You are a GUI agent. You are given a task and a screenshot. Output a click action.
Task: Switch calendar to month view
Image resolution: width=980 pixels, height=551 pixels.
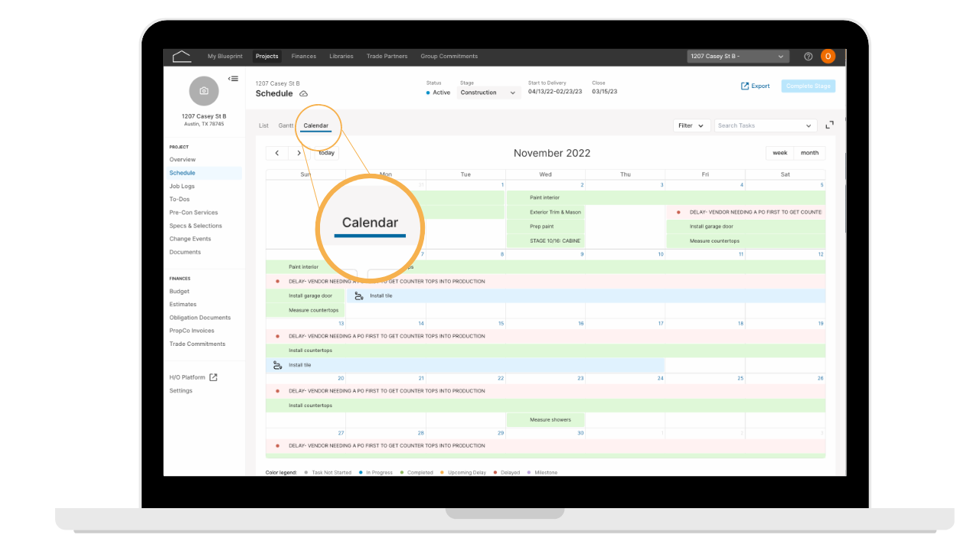pos(810,153)
